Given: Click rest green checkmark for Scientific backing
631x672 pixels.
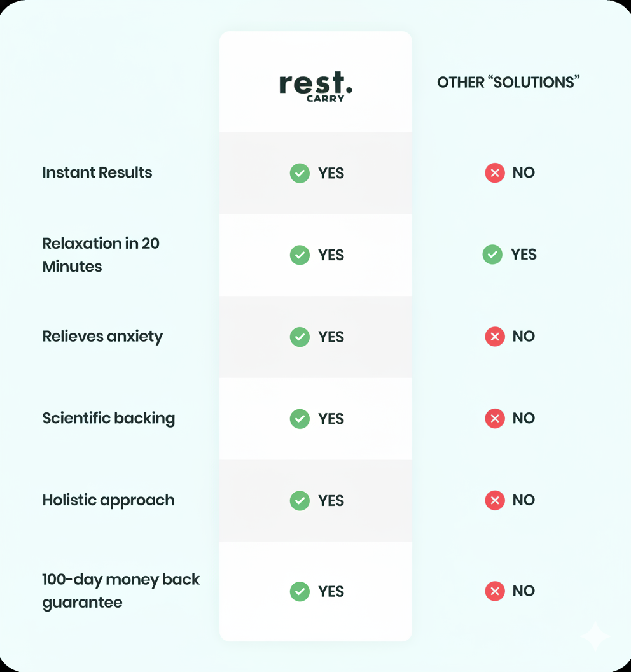Looking at the screenshot, I should pos(300,418).
